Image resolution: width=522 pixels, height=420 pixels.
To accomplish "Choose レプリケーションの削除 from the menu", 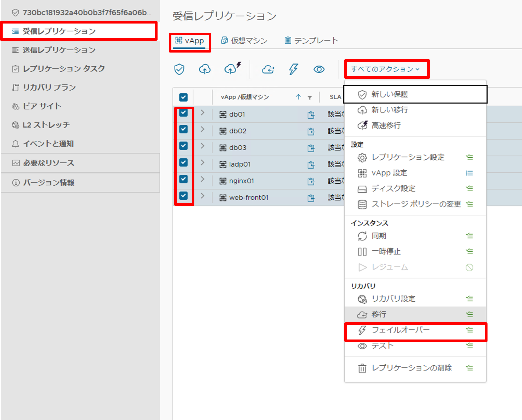I will point(412,368).
